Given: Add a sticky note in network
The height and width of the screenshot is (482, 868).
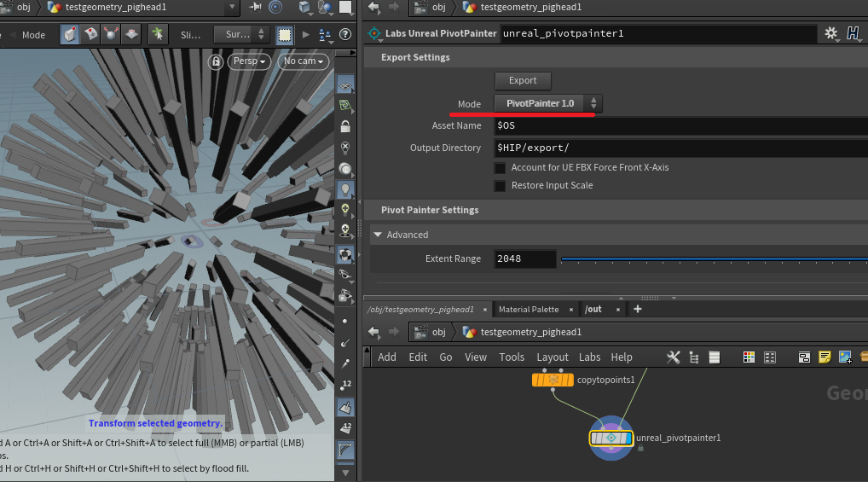Looking at the screenshot, I should click(825, 357).
